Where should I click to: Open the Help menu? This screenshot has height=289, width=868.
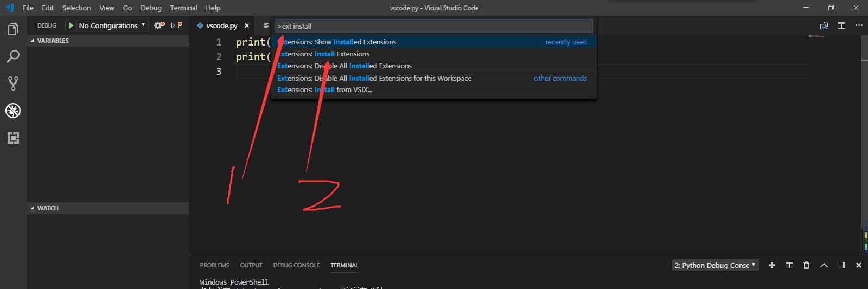[x=213, y=8]
